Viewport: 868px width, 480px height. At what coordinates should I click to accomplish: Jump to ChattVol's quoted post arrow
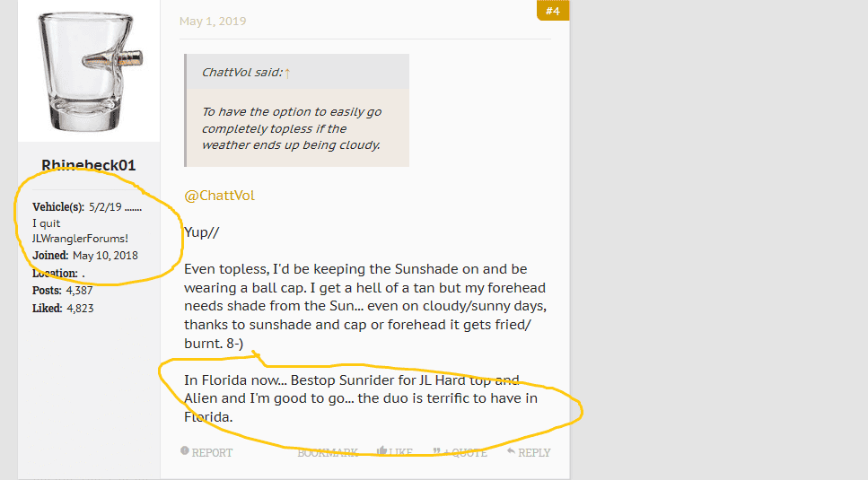287,73
